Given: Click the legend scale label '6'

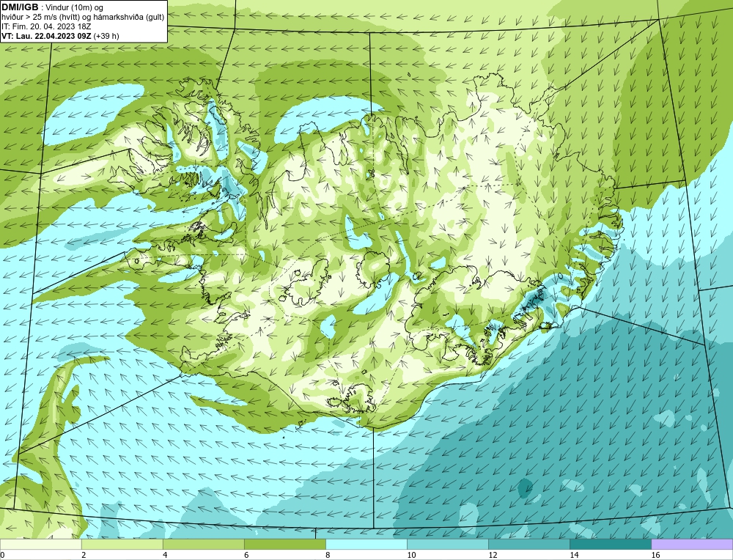Looking at the screenshot, I should [x=246, y=555].
